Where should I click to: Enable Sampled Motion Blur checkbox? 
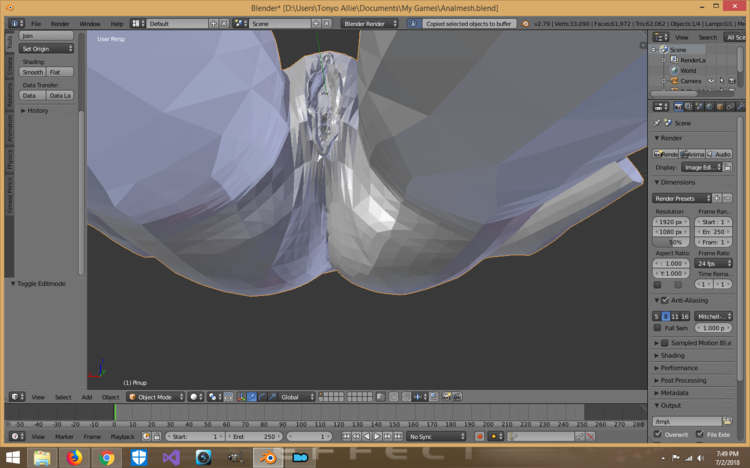coord(665,343)
